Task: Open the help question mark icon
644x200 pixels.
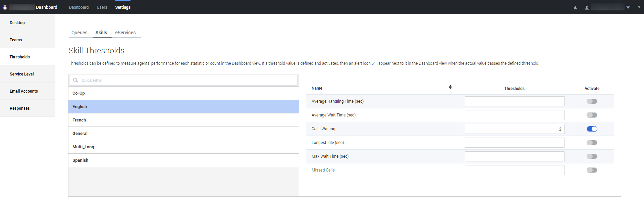Action: 639,7
